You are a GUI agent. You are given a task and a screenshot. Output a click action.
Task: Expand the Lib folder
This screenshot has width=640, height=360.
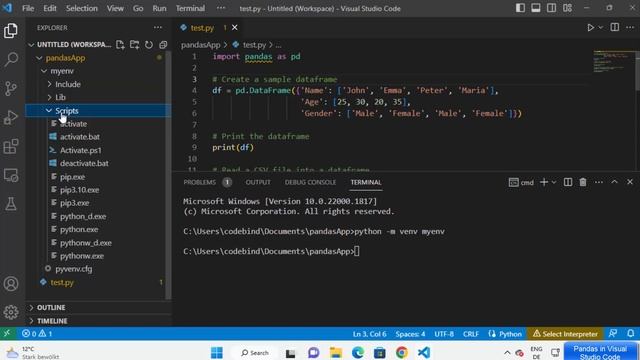[x=49, y=97]
